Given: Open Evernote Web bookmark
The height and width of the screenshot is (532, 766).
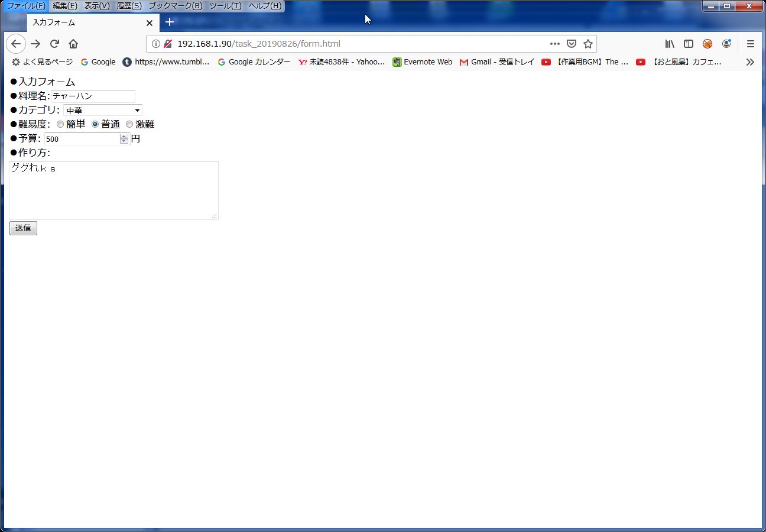Looking at the screenshot, I should [423, 62].
